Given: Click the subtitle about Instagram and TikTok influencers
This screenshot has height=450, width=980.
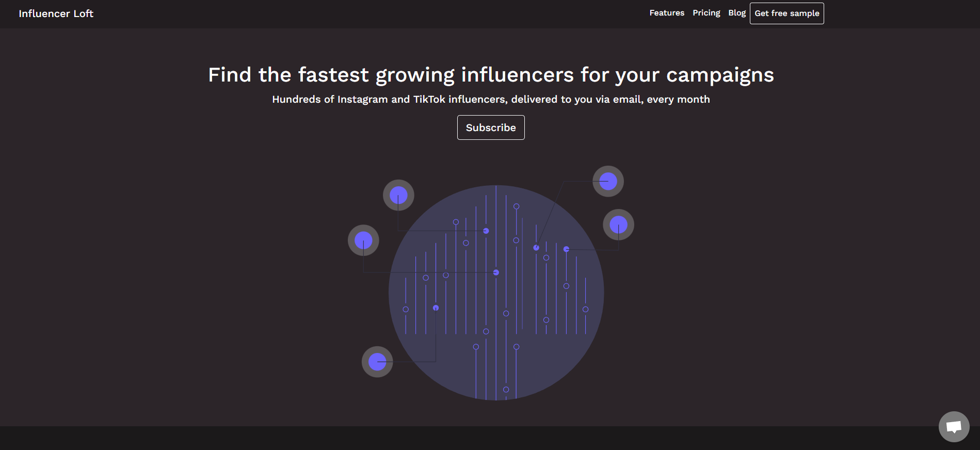Looking at the screenshot, I should click(491, 99).
